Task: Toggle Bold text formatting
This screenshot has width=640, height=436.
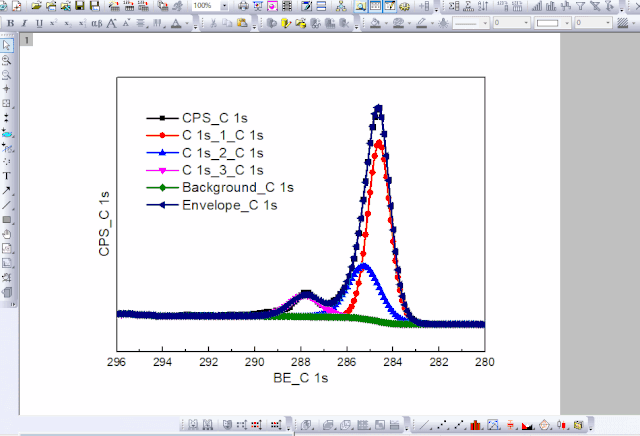Action: click(x=10, y=21)
